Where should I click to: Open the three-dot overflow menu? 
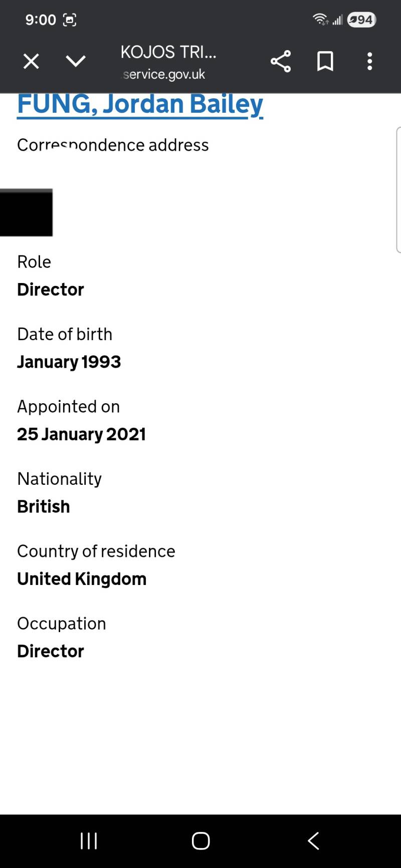pos(369,62)
